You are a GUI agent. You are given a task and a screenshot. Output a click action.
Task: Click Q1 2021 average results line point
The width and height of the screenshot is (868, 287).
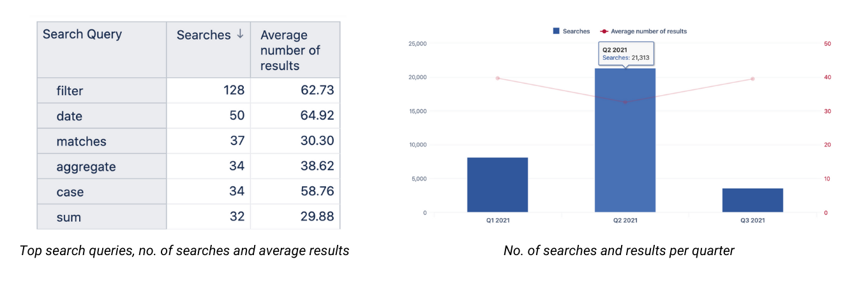pos(497,78)
